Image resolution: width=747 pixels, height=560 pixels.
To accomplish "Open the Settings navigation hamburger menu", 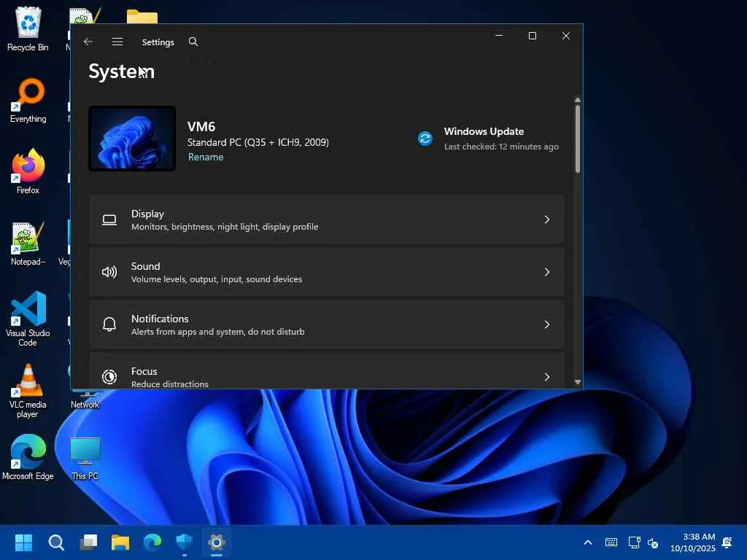I will [x=117, y=42].
